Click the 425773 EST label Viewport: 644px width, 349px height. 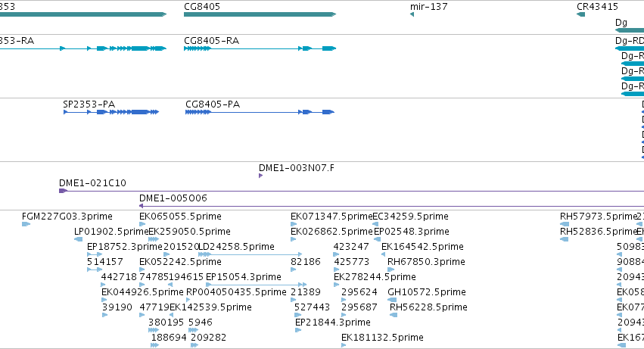[x=352, y=262]
